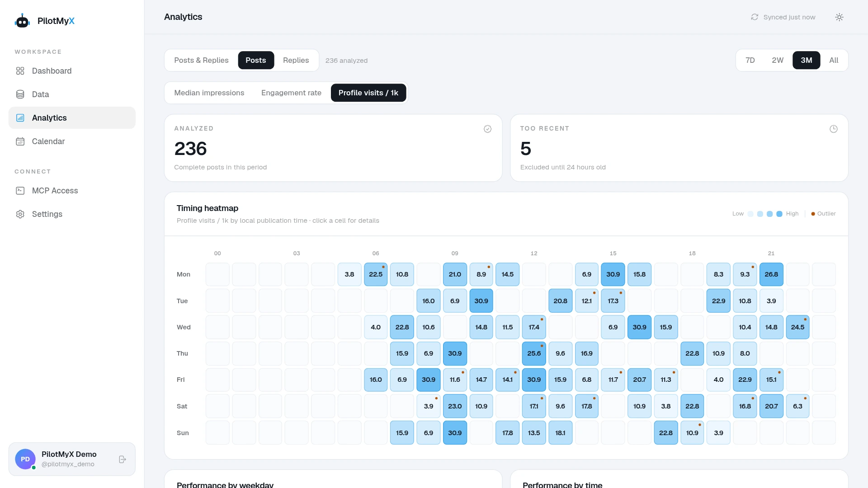868x488 pixels.
Task: Select the 3M time range
Action: tap(807, 60)
